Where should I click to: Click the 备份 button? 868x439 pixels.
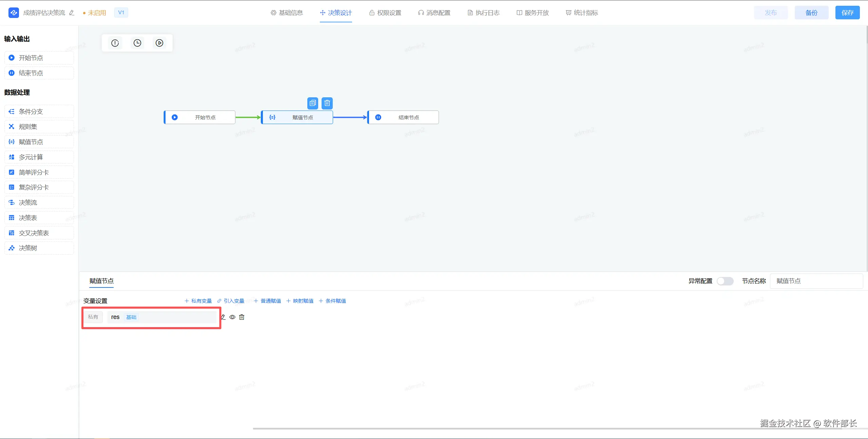click(811, 13)
